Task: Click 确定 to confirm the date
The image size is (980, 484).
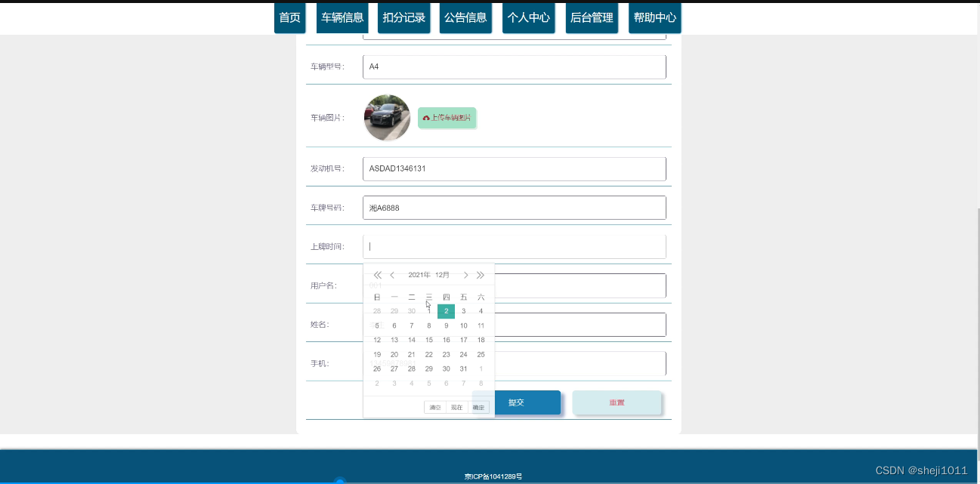Action: point(478,407)
